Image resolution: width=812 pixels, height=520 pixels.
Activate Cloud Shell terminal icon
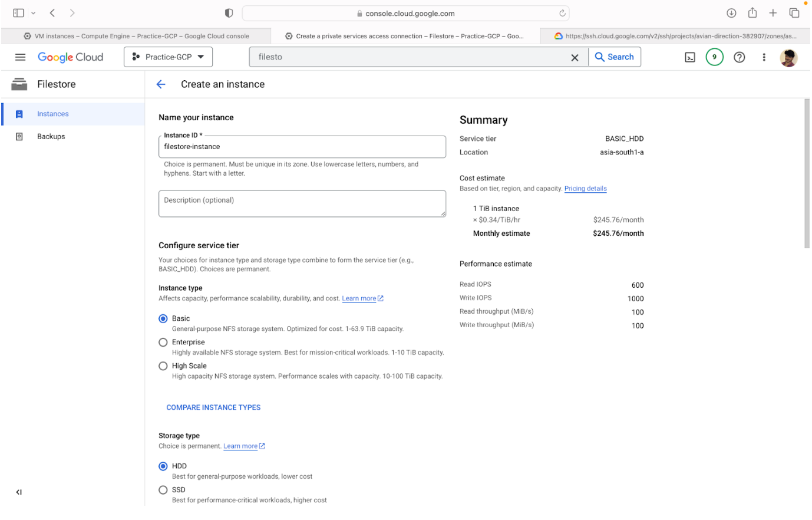689,57
